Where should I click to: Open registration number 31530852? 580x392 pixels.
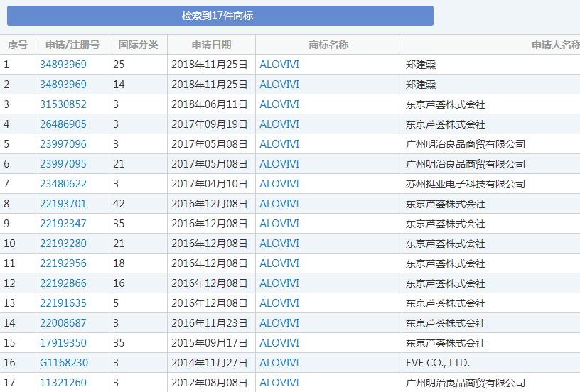(x=63, y=104)
